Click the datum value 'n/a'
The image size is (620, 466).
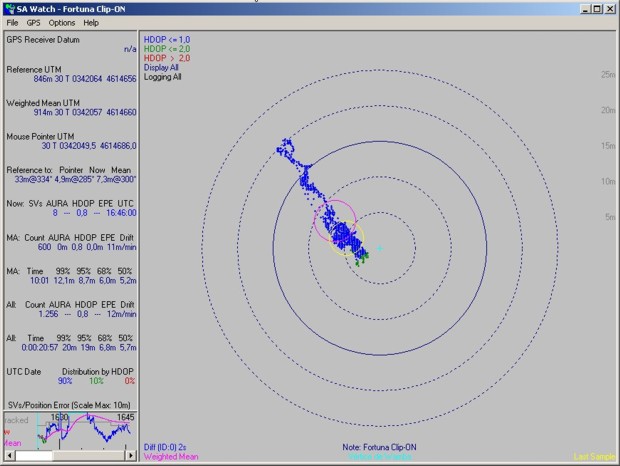(x=130, y=49)
